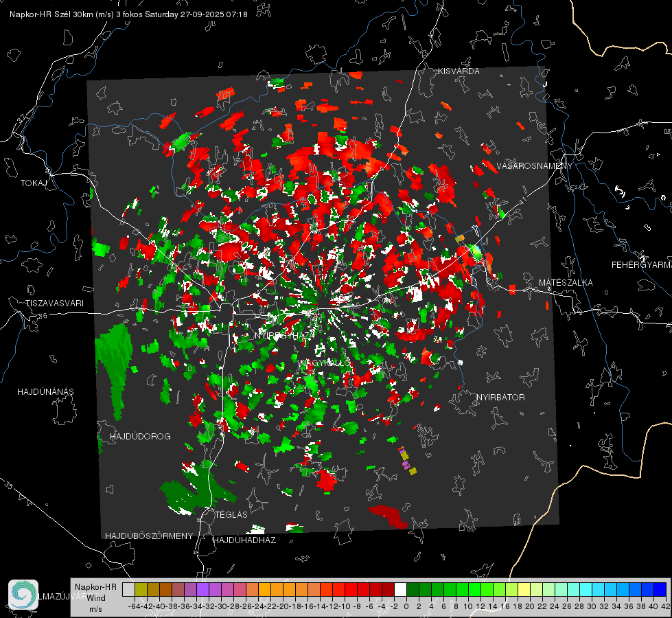Click road number 36 near Tiszavasvári

(43, 316)
